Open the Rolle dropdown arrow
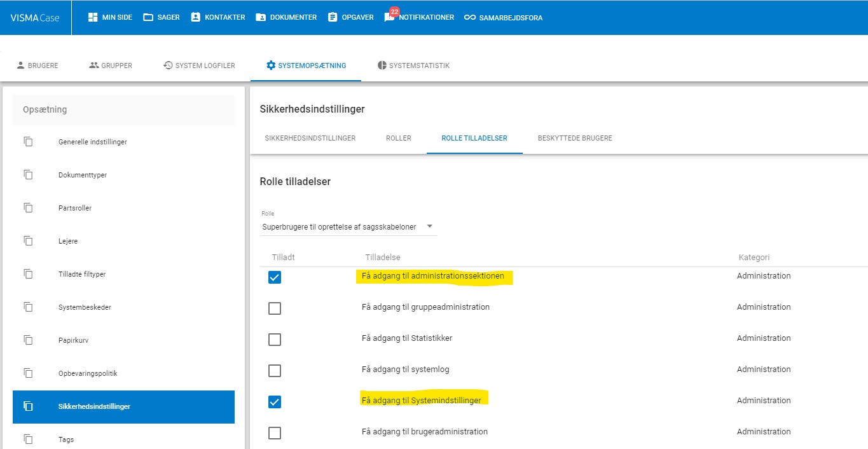The width and height of the screenshot is (868, 449). pyautogui.click(x=430, y=226)
